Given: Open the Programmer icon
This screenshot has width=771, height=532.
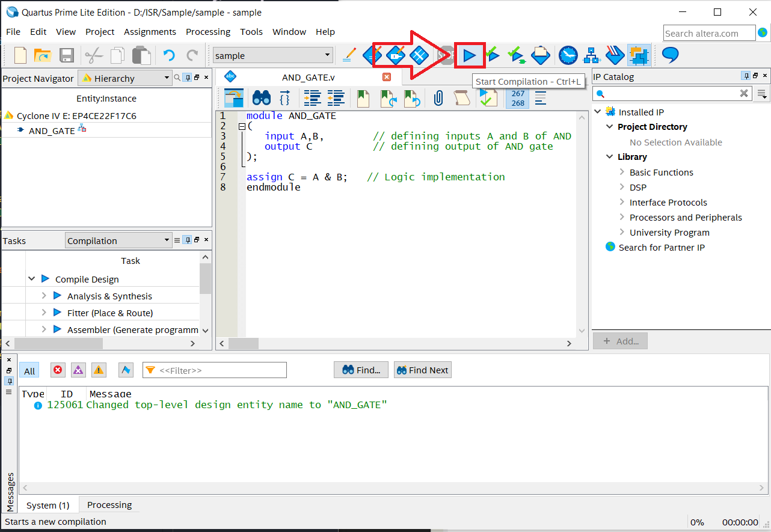Looking at the screenshot, I should (x=615, y=55).
